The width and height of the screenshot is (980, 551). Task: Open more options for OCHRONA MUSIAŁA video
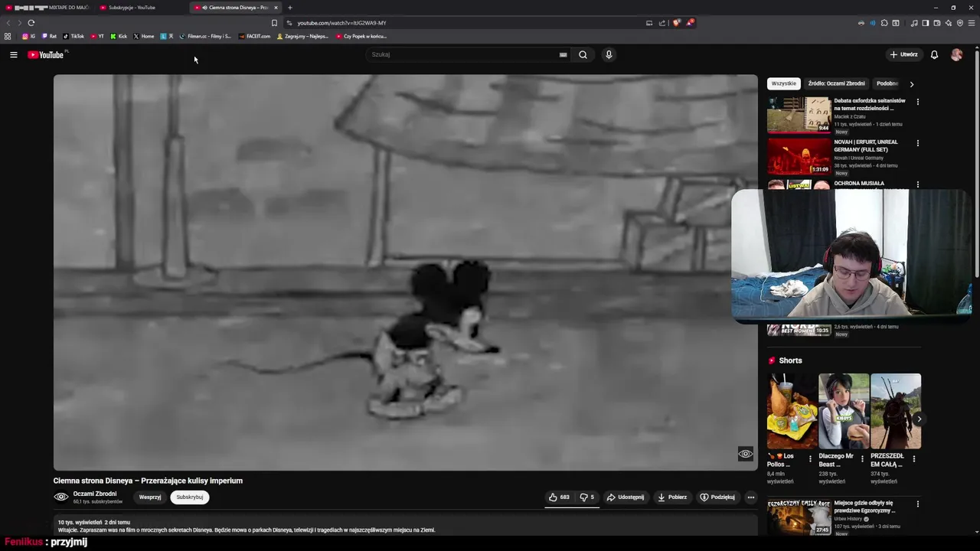click(x=917, y=184)
